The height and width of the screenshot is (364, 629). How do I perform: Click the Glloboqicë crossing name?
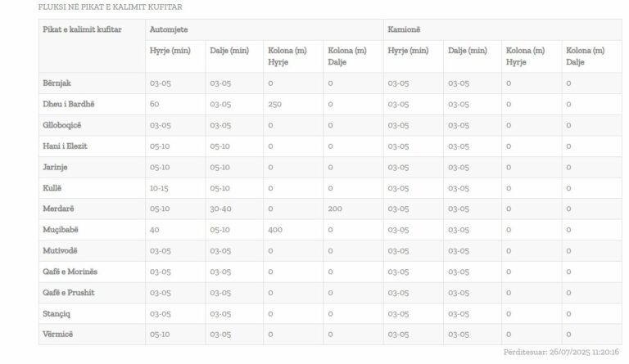point(62,125)
